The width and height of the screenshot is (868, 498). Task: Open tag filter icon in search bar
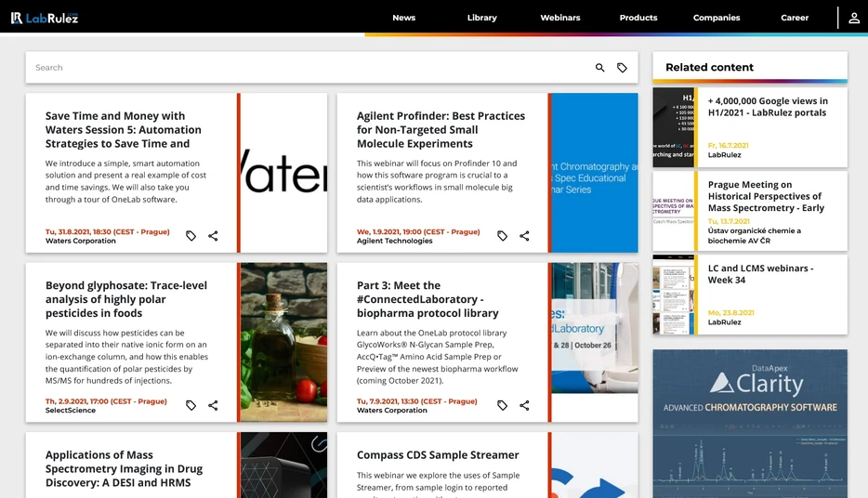click(623, 68)
